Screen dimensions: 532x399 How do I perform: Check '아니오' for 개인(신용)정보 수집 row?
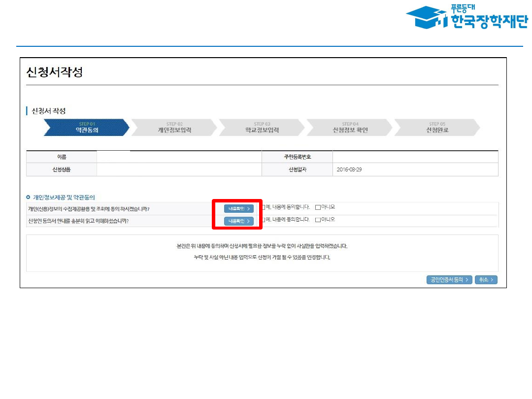(318, 207)
